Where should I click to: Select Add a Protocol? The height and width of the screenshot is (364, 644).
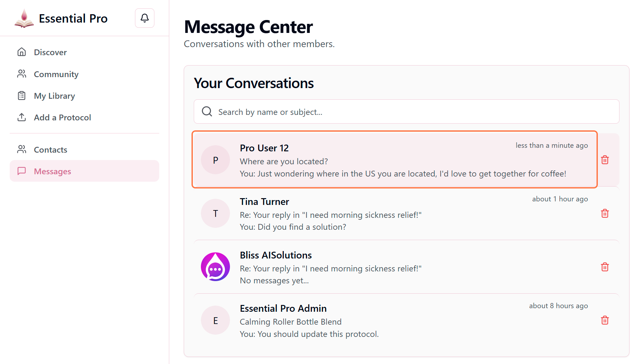tap(62, 117)
